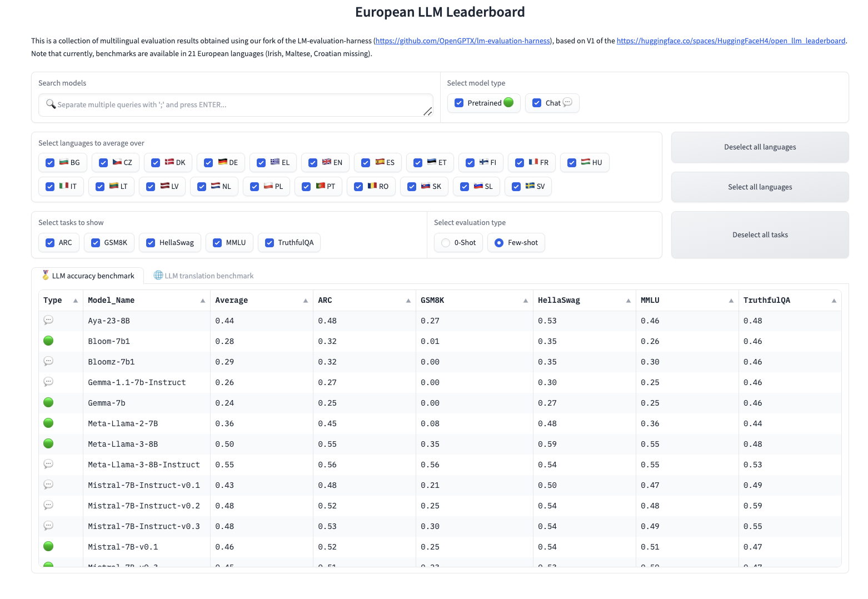Disable the GSM8K task checkbox
The width and height of the screenshot is (868, 599).
coord(96,243)
